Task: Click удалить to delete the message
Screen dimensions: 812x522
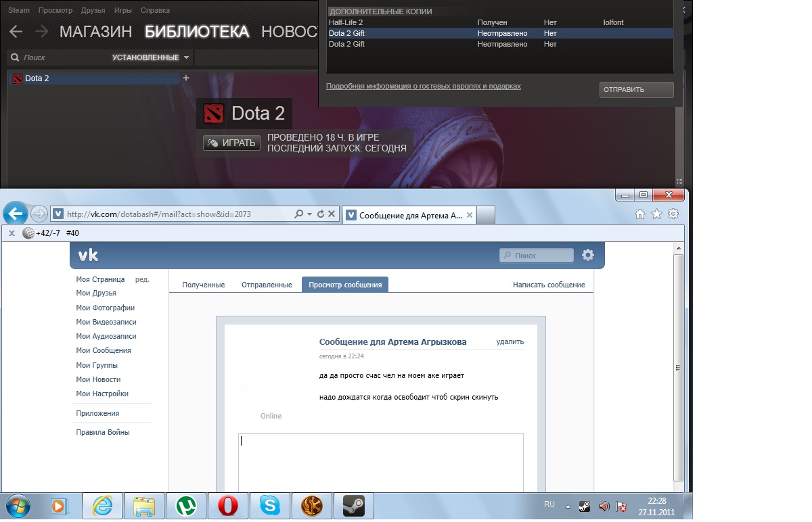Action: pyautogui.click(x=510, y=341)
